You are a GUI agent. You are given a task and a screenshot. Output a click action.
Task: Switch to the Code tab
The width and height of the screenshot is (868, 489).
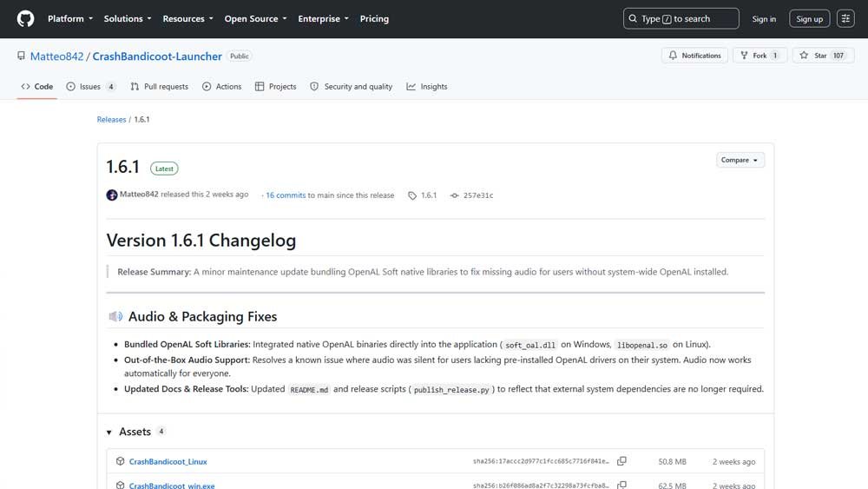click(x=37, y=86)
